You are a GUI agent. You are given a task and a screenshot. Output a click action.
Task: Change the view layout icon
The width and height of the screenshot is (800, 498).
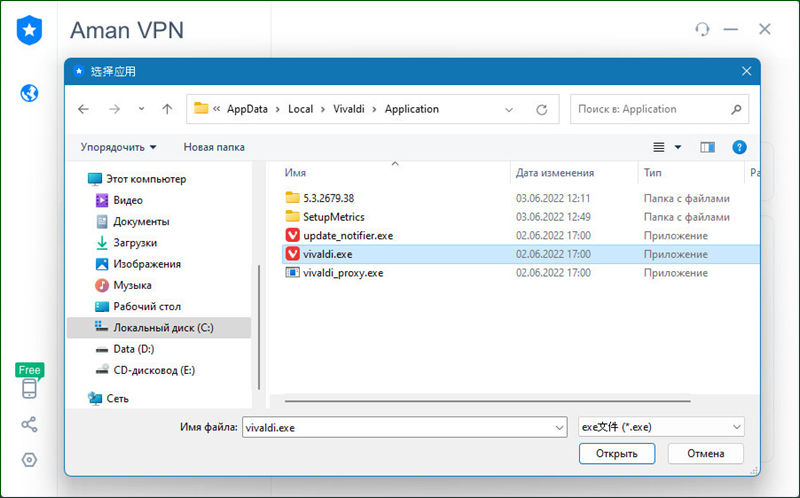(659, 147)
